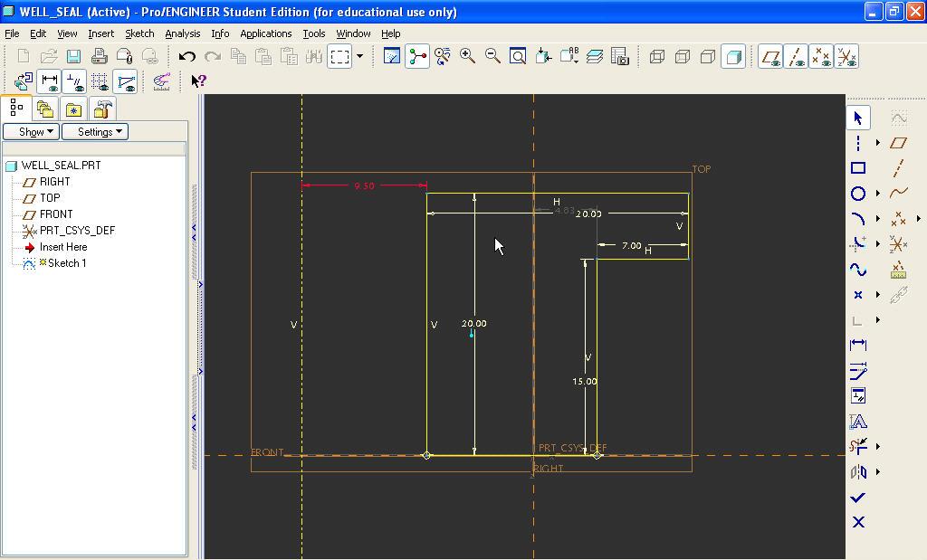Expand the arrow next to the select tool

359,57
